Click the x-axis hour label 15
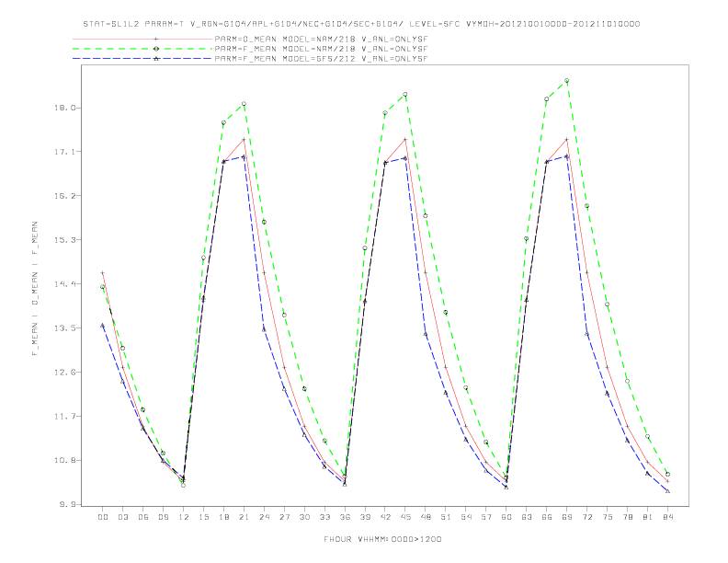Viewport: 728px width, 563px height. [x=203, y=517]
